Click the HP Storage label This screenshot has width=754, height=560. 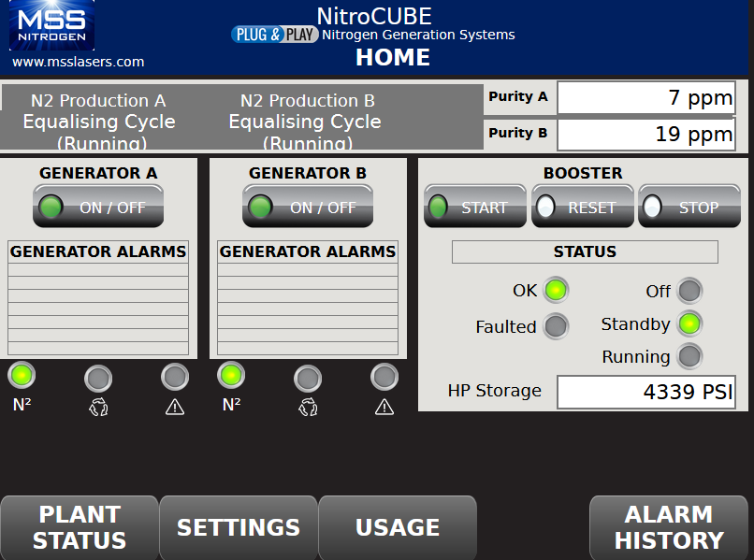point(494,391)
